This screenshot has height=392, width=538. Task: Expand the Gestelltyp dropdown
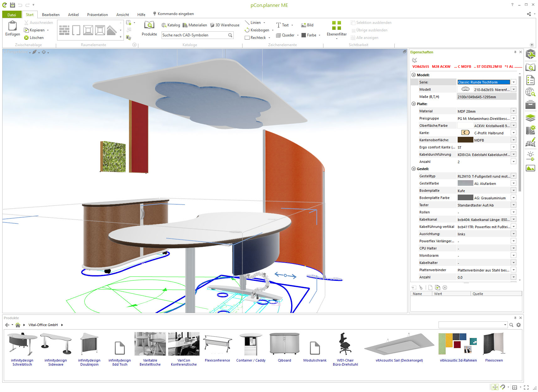pos(514,176)
